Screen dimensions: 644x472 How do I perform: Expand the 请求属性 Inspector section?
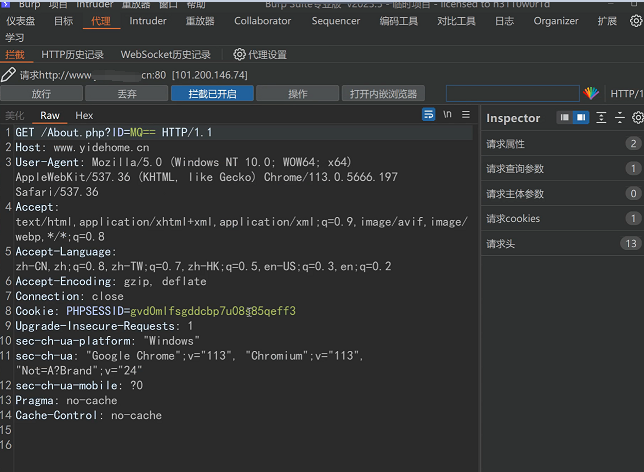click(x=563, y=144)
